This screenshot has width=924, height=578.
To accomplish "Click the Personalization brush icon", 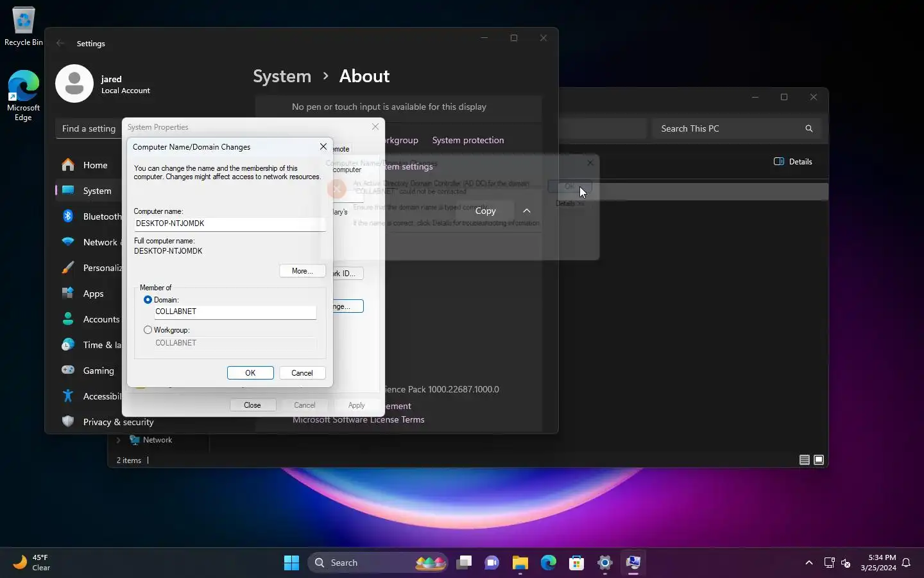I will coord(68,268).
